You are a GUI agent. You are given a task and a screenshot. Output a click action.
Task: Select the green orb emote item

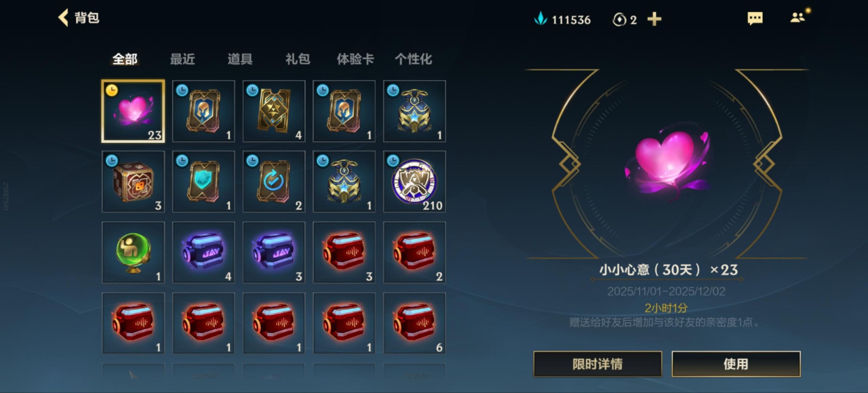tap(133, 253)
